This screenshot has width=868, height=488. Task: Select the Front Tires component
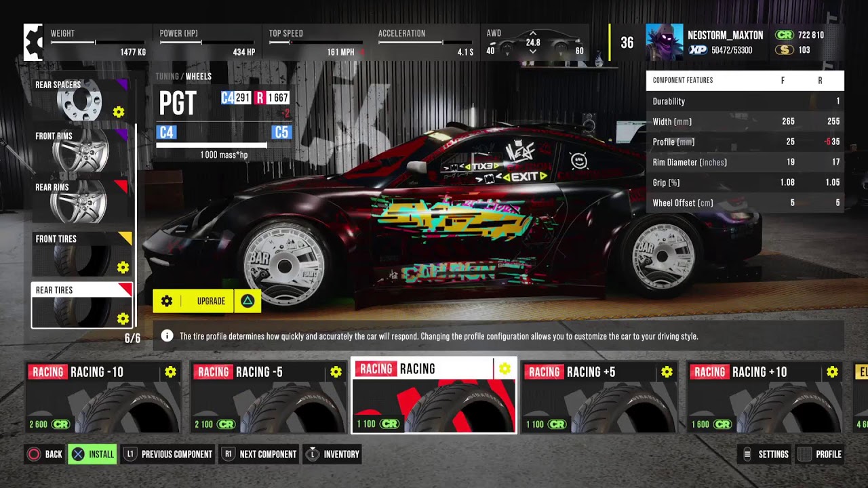point(81,253)
